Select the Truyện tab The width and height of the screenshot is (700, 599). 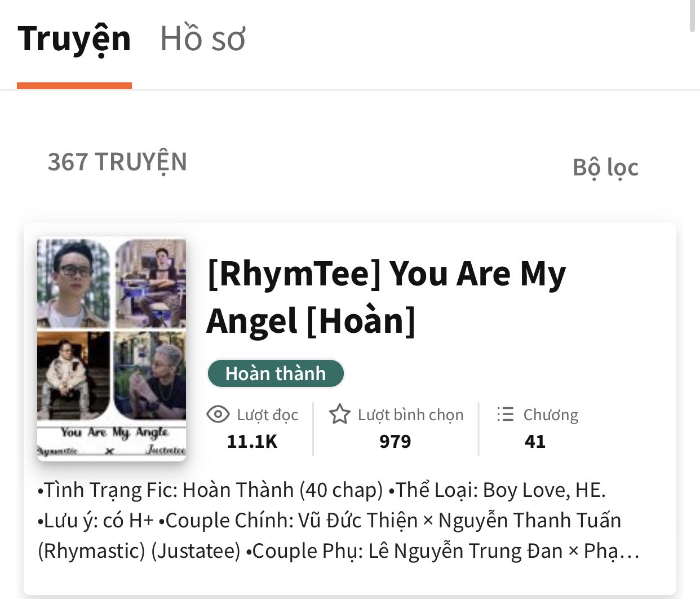(74, 39)
